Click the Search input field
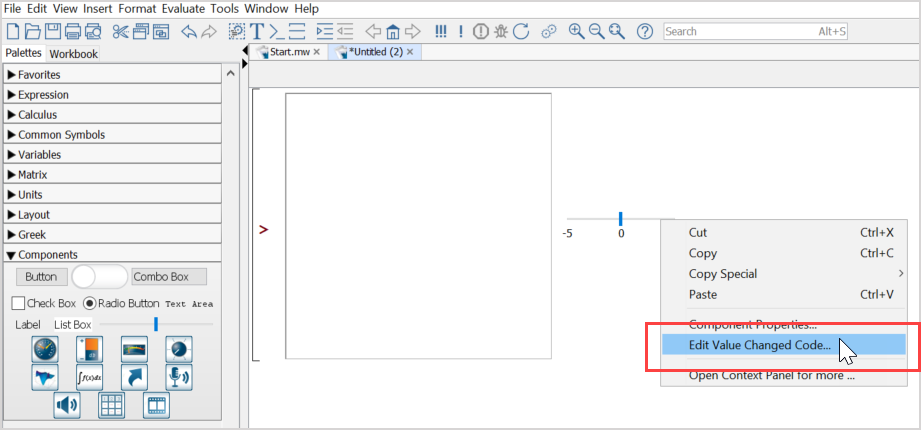The width and height of the screenshot is (921, 430). click(x=740, y=32)
